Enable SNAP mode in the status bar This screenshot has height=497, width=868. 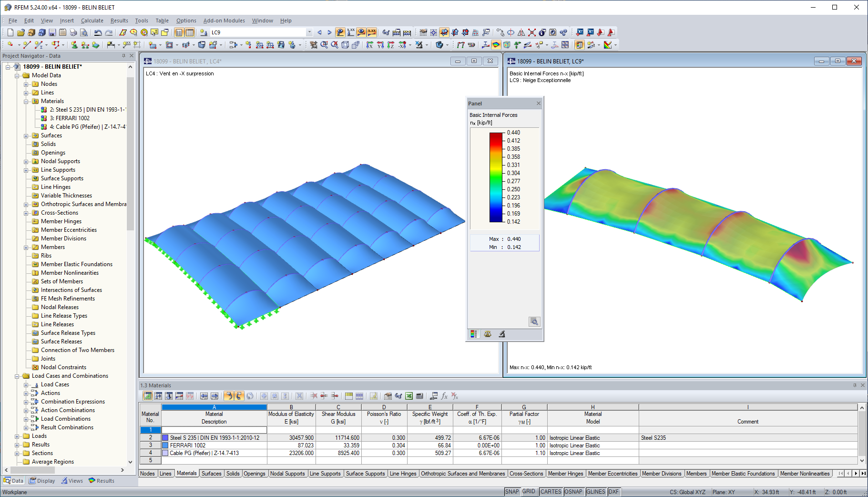[512, 491]
